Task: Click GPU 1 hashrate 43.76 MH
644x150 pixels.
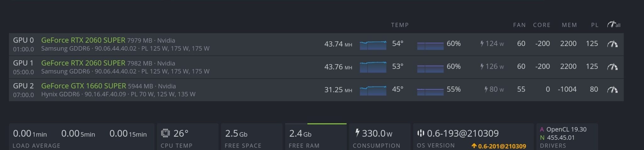Action: [338, 66]
